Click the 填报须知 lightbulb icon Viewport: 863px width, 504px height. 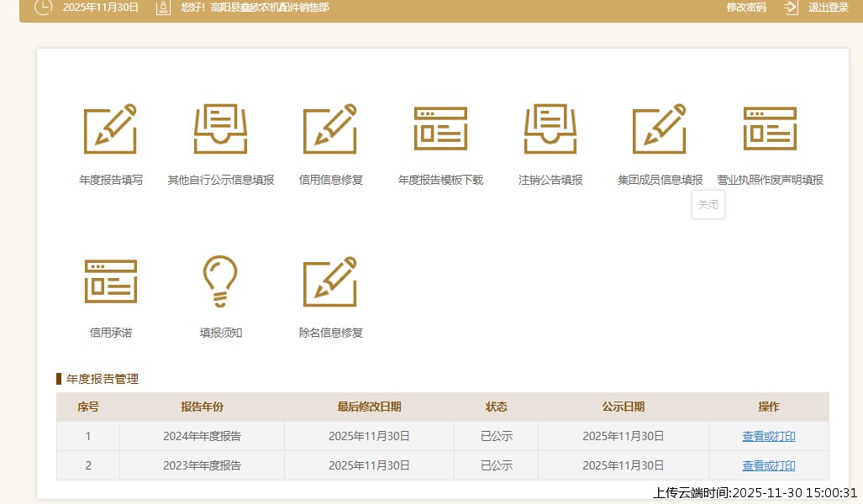click(220, 281)
